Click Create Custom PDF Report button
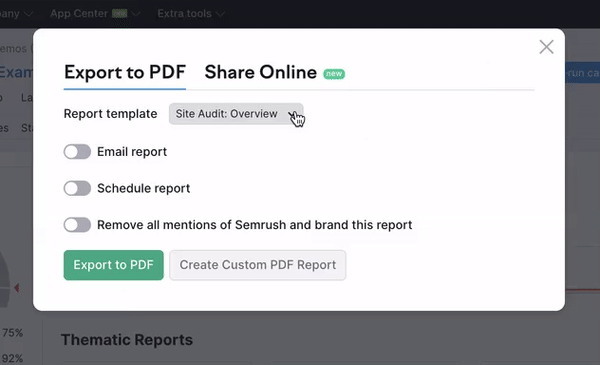600x365 pixels. pos(258,265)
